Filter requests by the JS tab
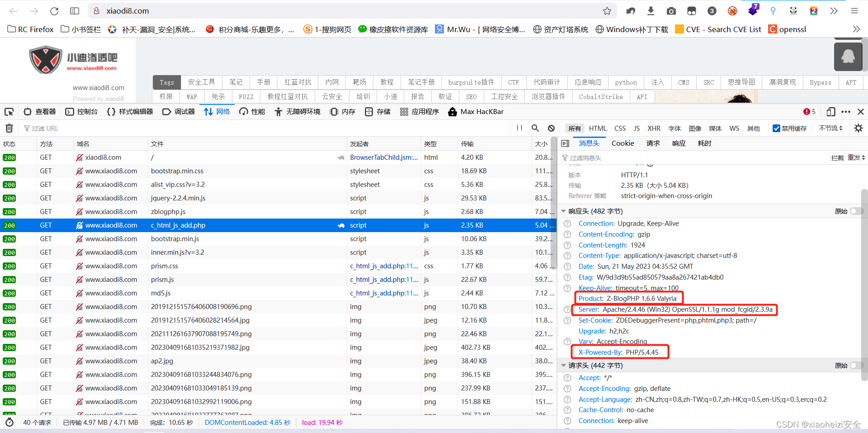Viewport: 868px width, 433px height. (636, 128)
